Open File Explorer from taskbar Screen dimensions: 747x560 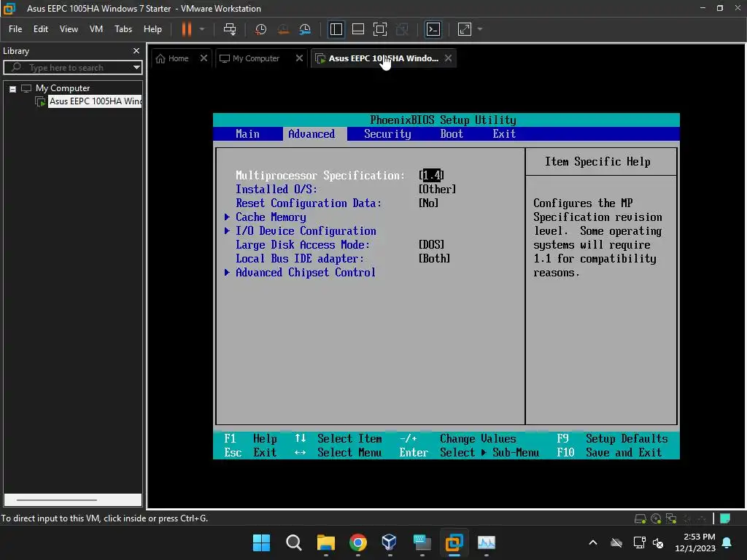point(326,542)
